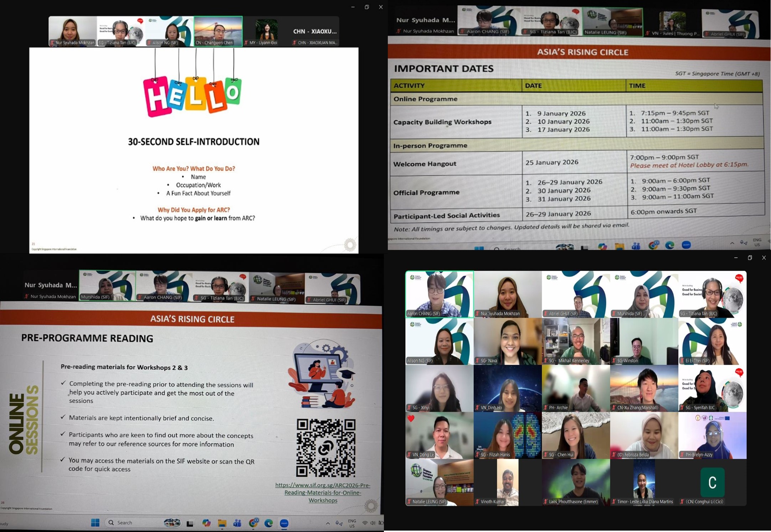
Task: Click the microphone-in-use icon in Pre-Programme Reading taskbar
Action: [339, 523]
